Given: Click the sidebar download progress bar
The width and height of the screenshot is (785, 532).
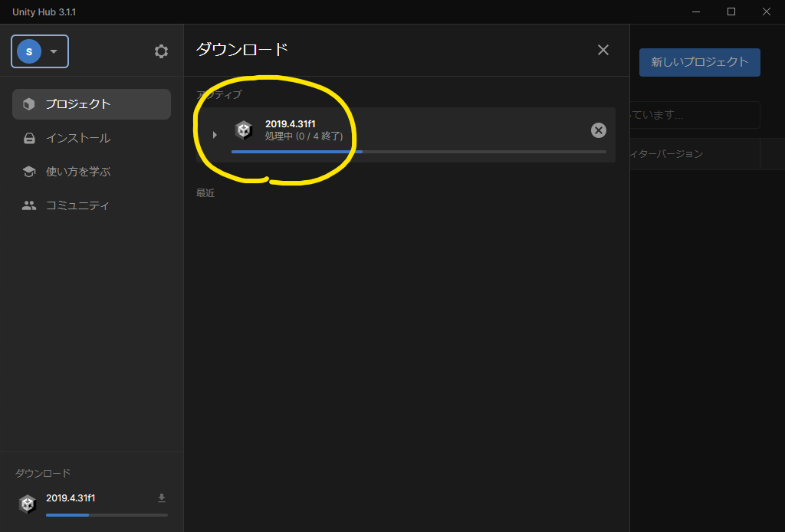Looking at the screenshot, I should click(x=107, y=515).
